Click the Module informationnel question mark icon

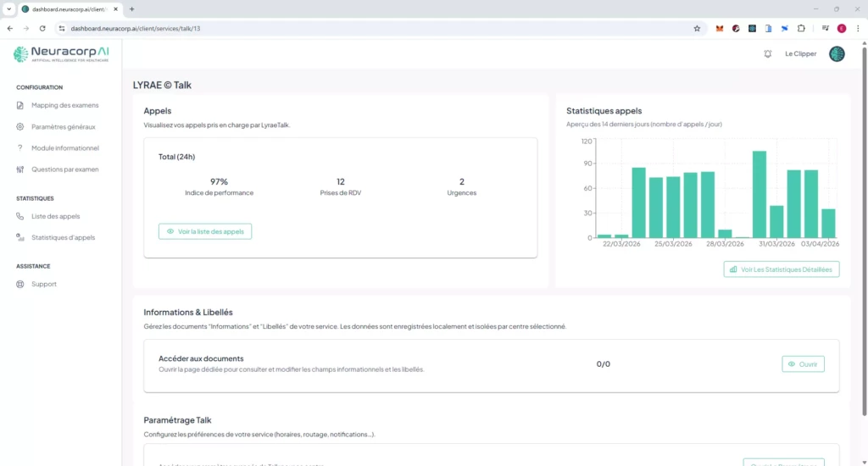coord(20,147)
